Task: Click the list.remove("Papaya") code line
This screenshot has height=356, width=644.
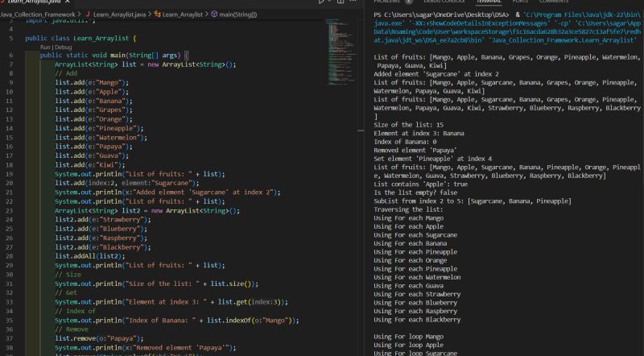Action: tap(99, 338)
